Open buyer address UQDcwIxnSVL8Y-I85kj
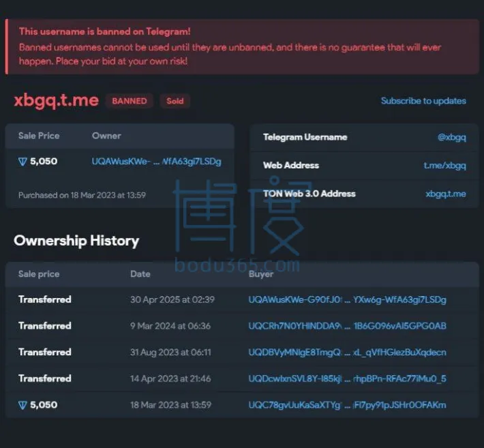Image resolution: width=484 pixels, height=448 pixels. (x=347, y=378)
